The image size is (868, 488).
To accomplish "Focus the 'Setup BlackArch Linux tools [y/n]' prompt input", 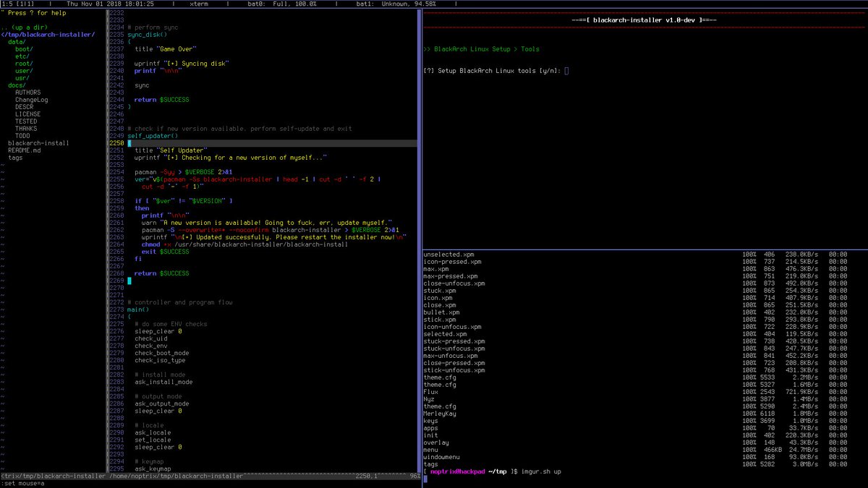I will [567, 71].
